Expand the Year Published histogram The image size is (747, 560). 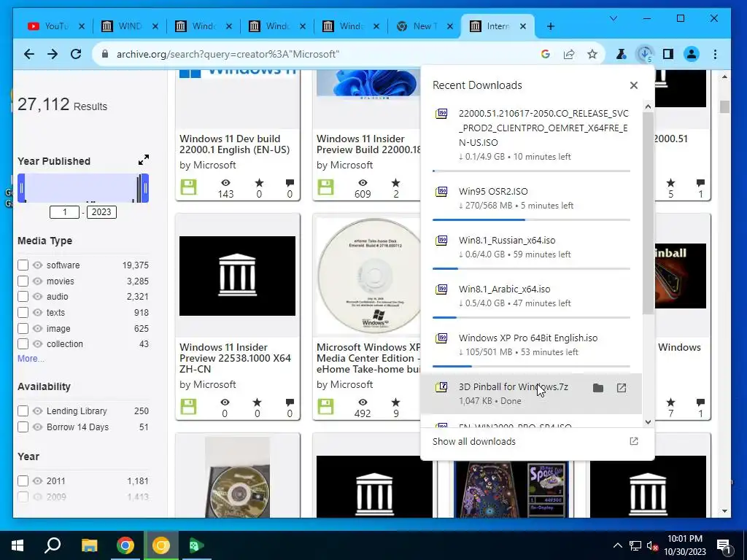[x=144, y=160]
